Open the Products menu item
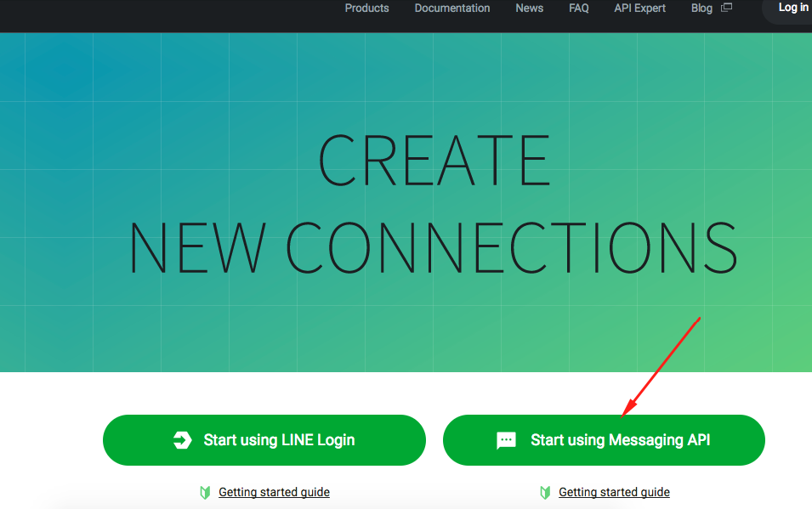This screenshot has width=812, height=509. [x=366, y=8]
